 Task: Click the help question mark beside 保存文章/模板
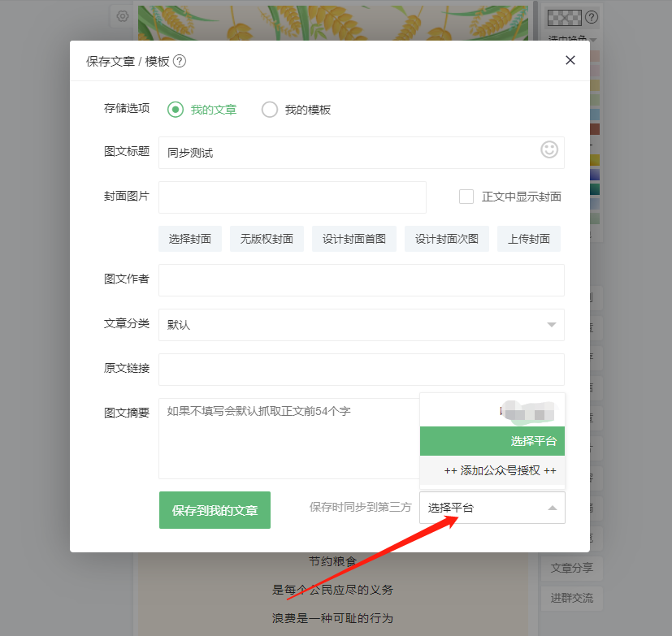click(x=180, y=61)
